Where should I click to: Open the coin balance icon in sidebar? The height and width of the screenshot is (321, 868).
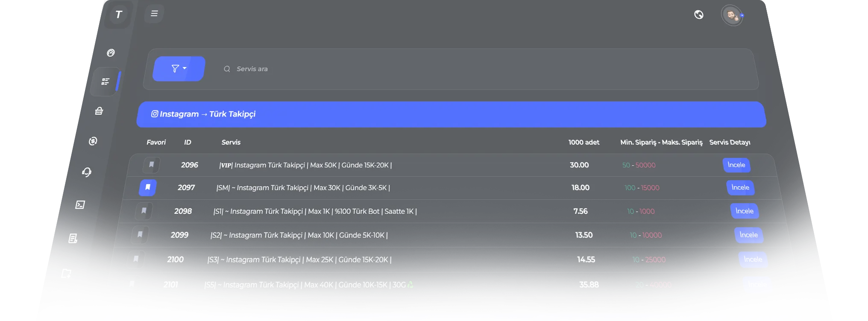(x=93, y=141)
